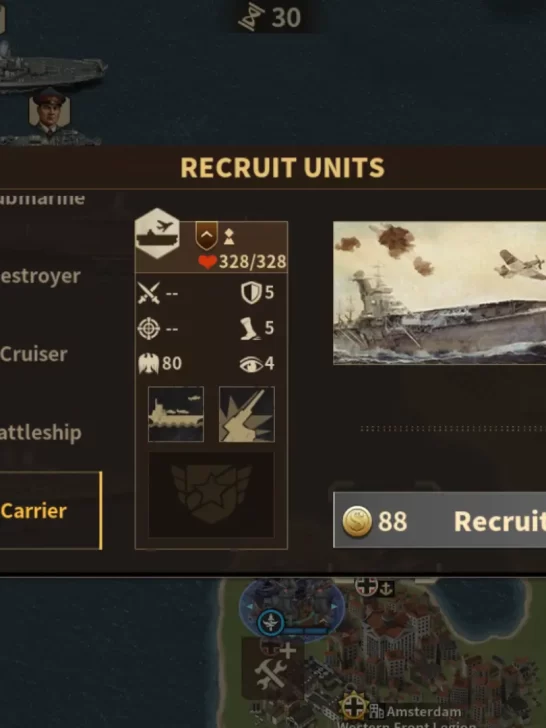Click the eye vision range icon

click(251, 364)
